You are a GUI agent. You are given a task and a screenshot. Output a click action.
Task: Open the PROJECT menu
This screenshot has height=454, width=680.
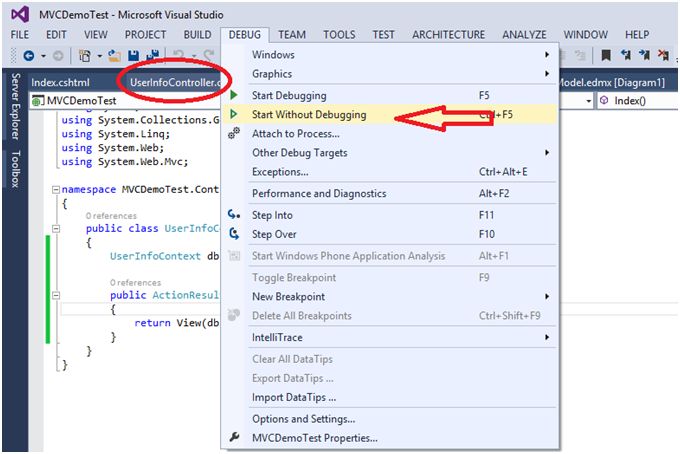click(x=145, y=35)
